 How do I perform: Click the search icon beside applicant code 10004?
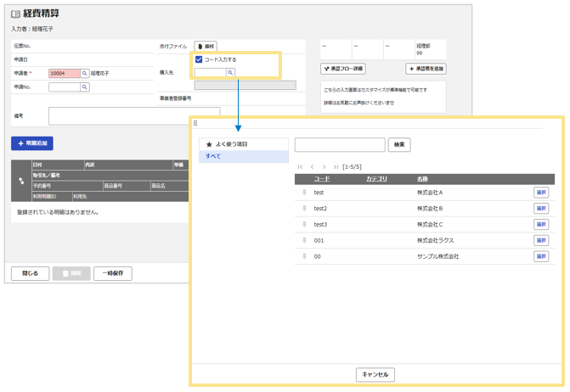(x=85, y=73)
